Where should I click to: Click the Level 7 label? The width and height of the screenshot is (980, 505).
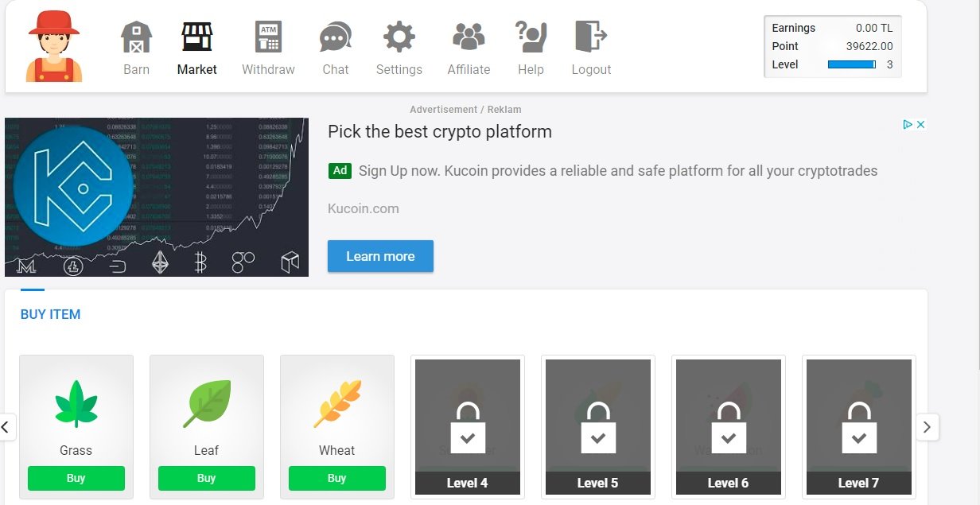pyautogui.click(x=859, y=483)
